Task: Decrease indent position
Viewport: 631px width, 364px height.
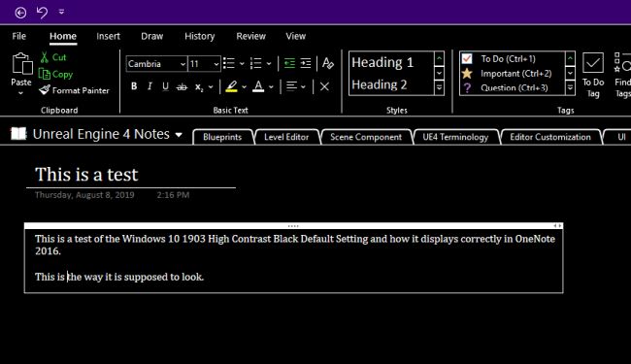Action: 289,63
